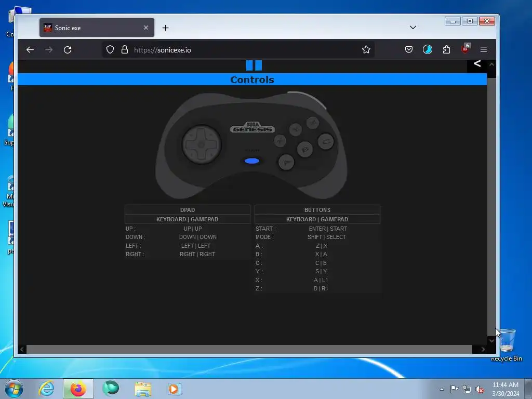Open the media player taskbar icon
532x399 pixels.
(x=175, y=389)
